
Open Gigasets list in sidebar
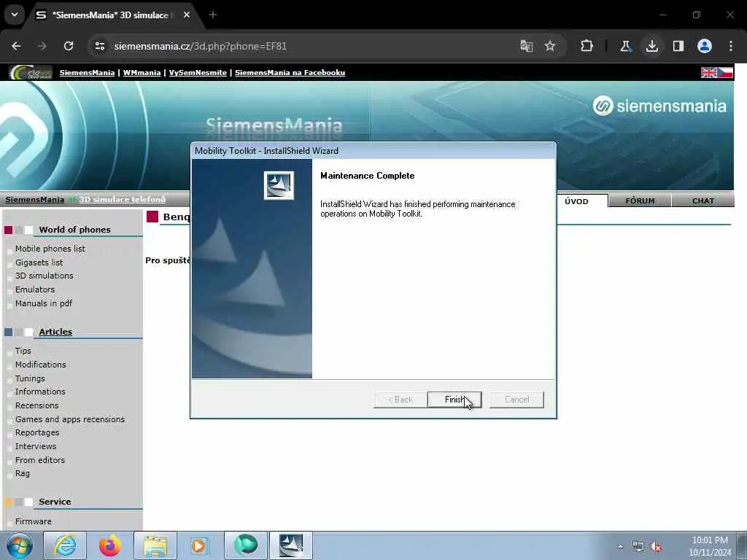pos(39,262)
